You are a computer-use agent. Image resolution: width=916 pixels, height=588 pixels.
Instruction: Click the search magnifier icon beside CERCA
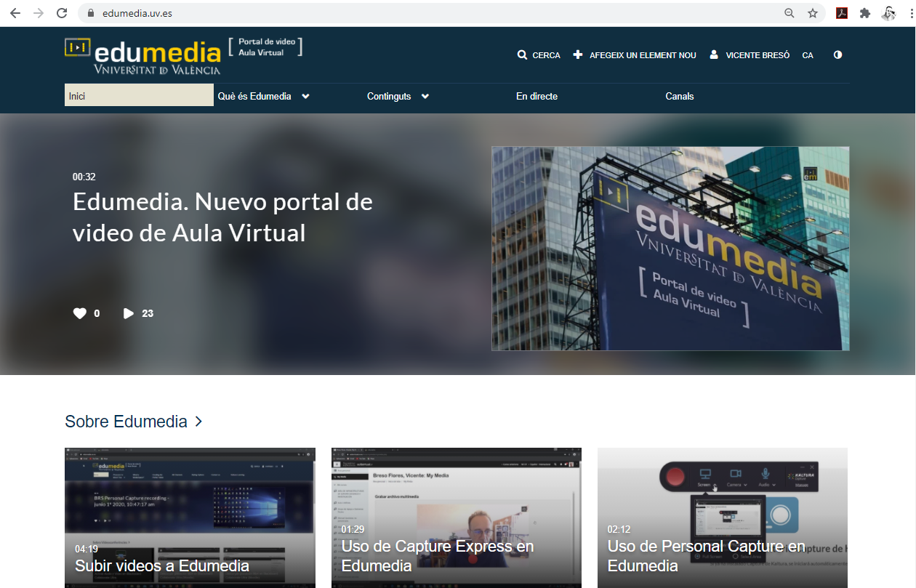[522, 55]
